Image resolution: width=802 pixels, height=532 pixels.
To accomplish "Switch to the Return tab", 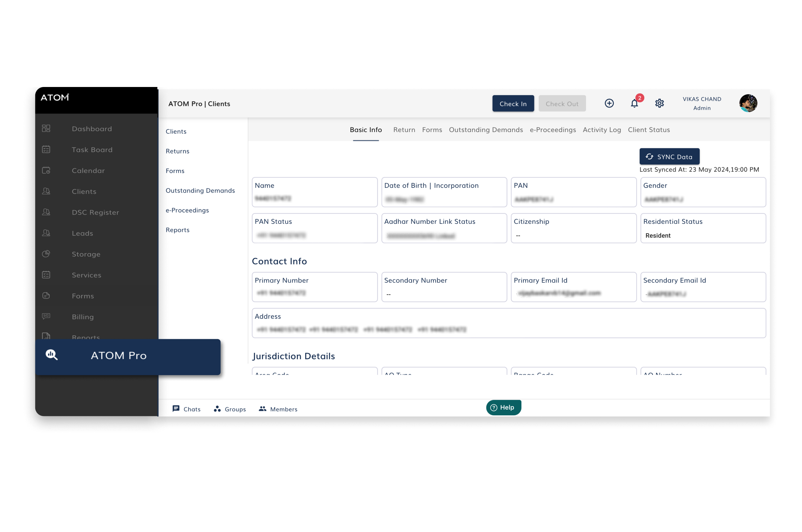I will pyautogui.click(x=404, y=130).
